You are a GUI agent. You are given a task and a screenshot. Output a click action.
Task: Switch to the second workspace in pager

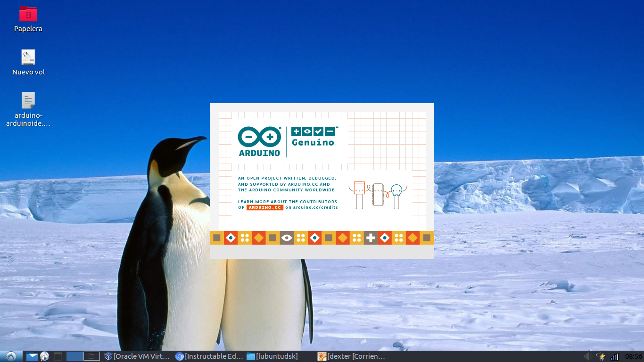point(92,356)
